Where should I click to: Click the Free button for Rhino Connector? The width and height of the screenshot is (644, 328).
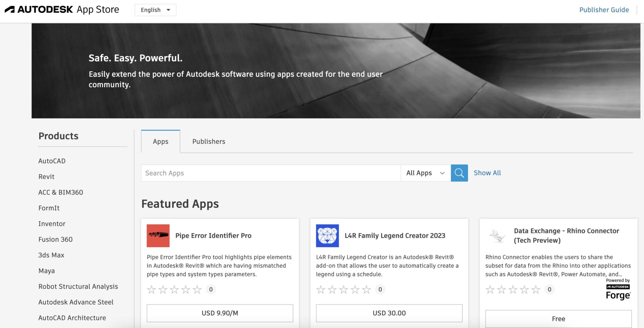tap(558, 319)
